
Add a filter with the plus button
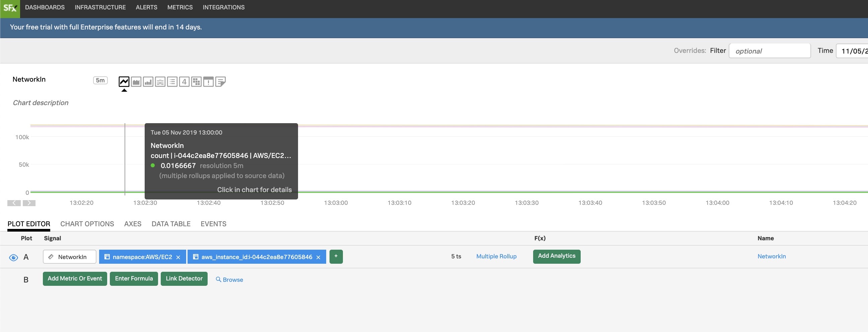tap(336, 257)
